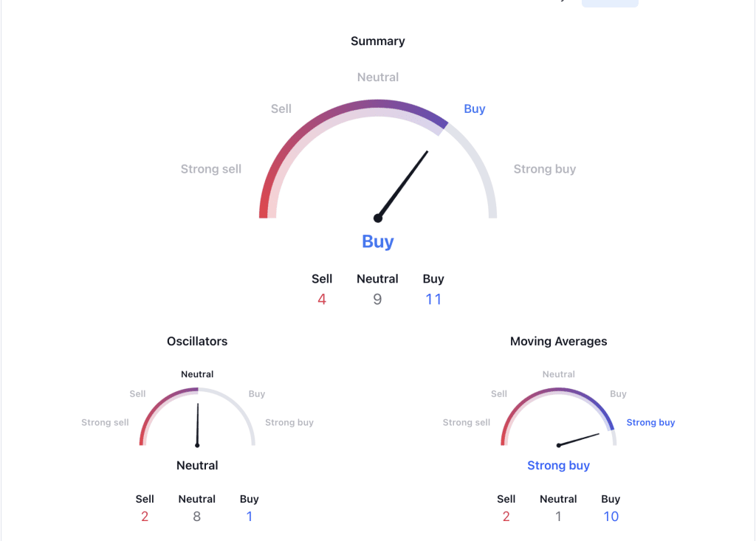
Task: Click the Moving Averages gauge needle
Action: point(579,440)
